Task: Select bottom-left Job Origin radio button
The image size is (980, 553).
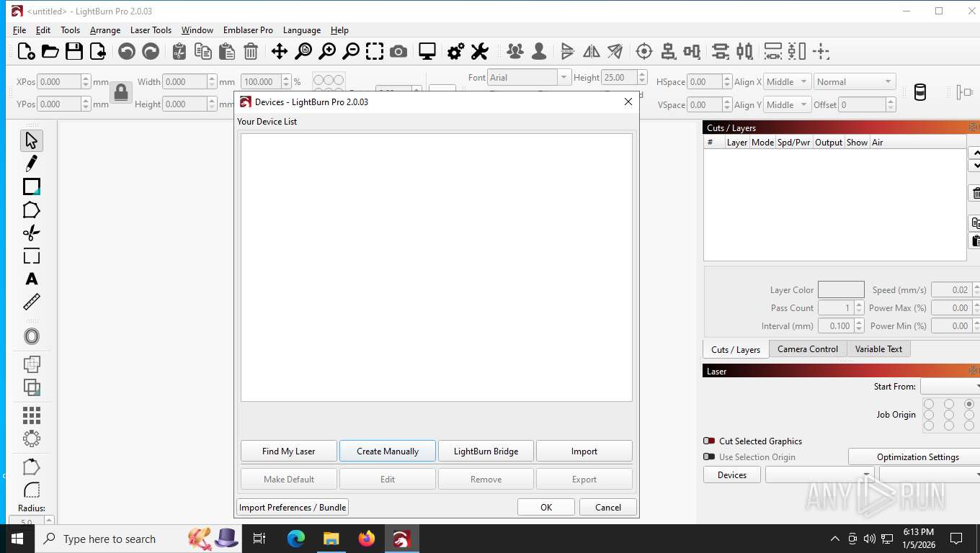Action: (929, 426)
